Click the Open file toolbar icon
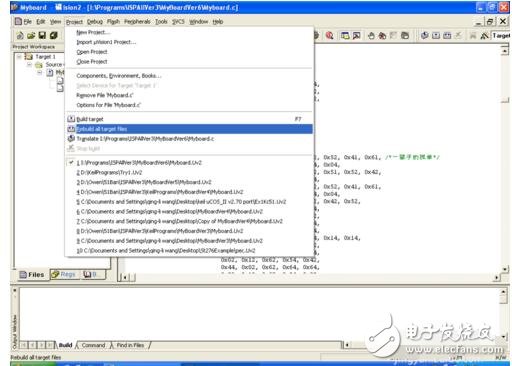Image resolution: width=512 pixels, height=366 pixels. click(31, 35)
